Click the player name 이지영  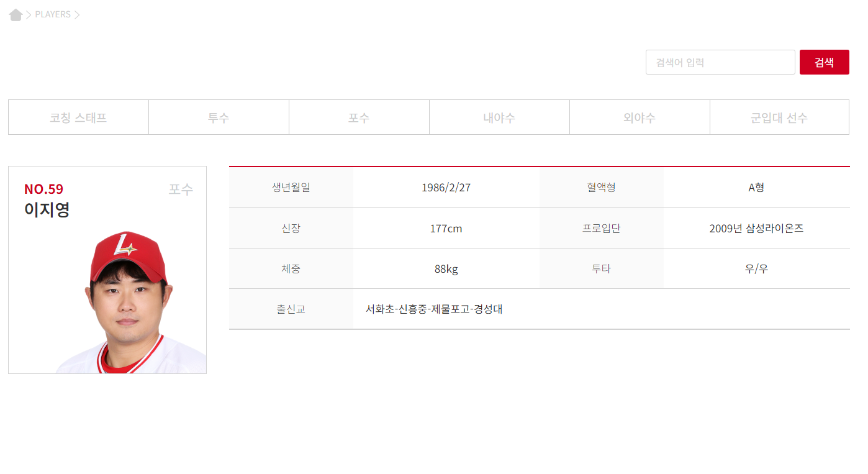[x=46, y=211]
